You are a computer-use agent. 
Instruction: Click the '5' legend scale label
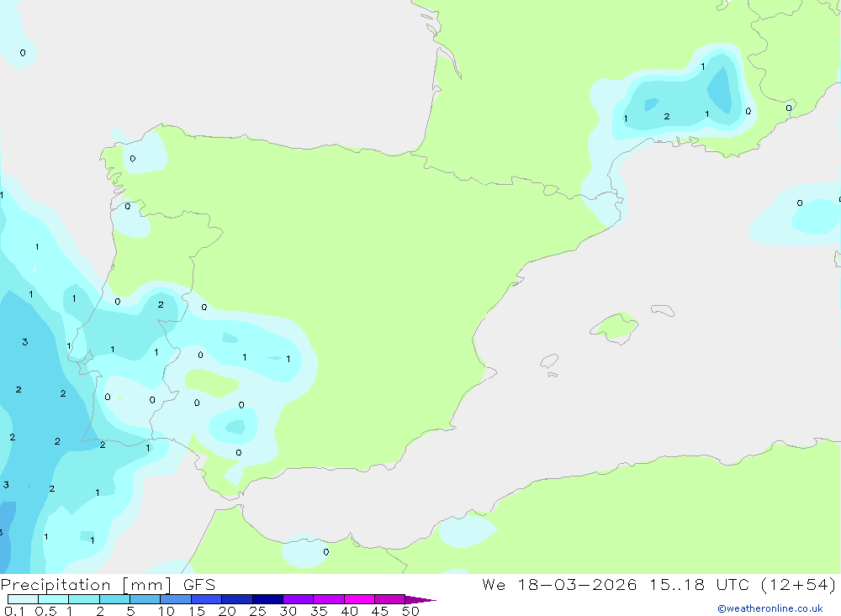coord(130,611)
